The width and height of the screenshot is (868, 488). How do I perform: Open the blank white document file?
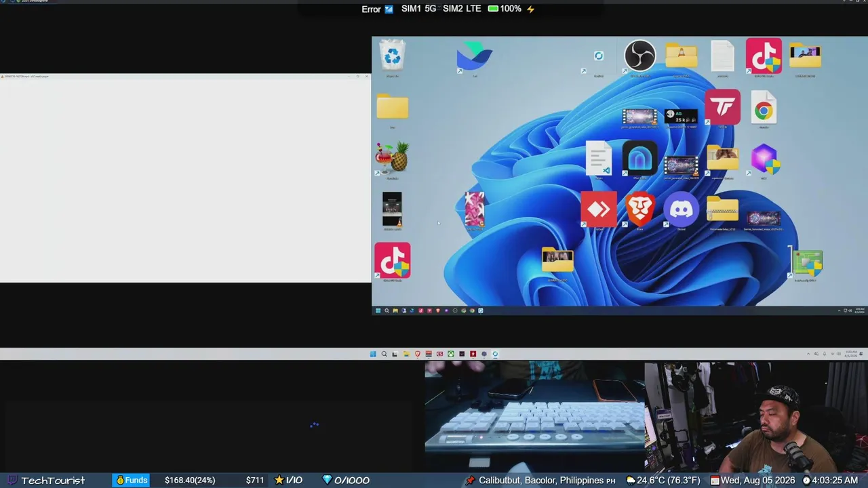tap(722, 56)
